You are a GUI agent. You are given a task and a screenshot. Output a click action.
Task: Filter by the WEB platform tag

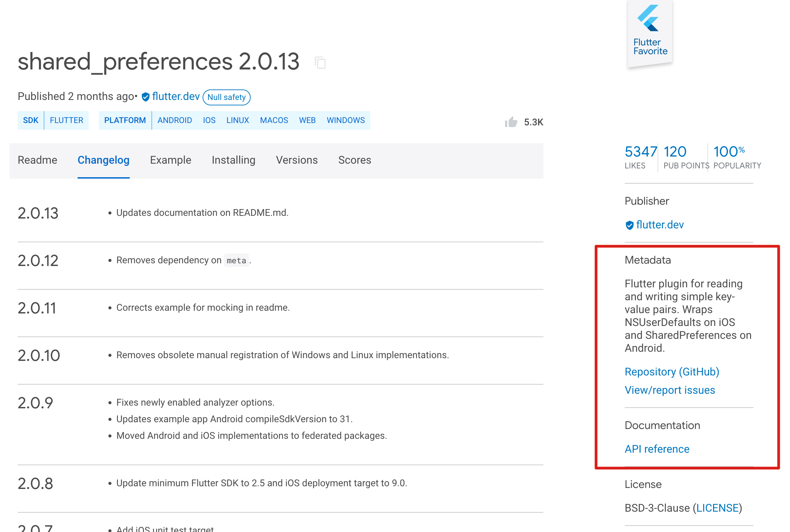(307, 120)
